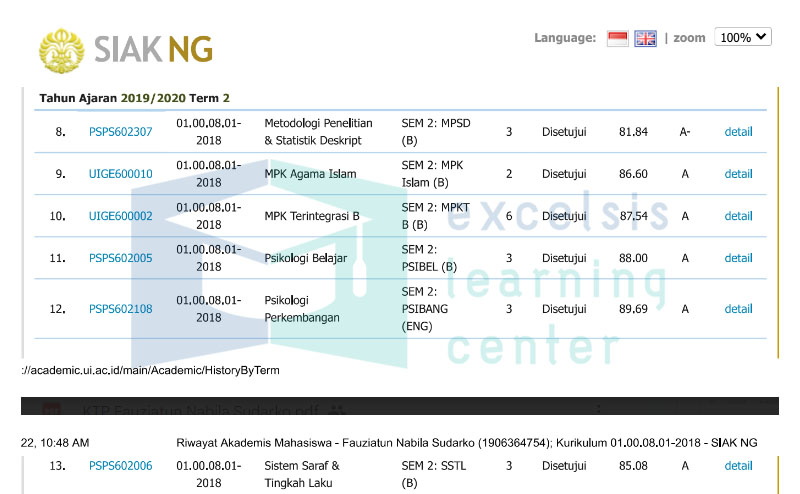Click the SIAK NG logo
This screenshot has width=800, height=494.
(126, 47)
